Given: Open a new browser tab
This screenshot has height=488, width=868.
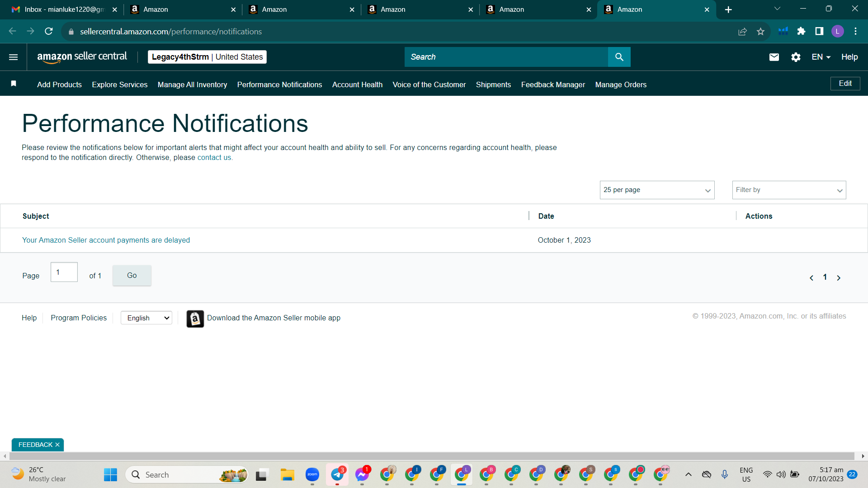Looking at the screenshot, I should 728,9.
